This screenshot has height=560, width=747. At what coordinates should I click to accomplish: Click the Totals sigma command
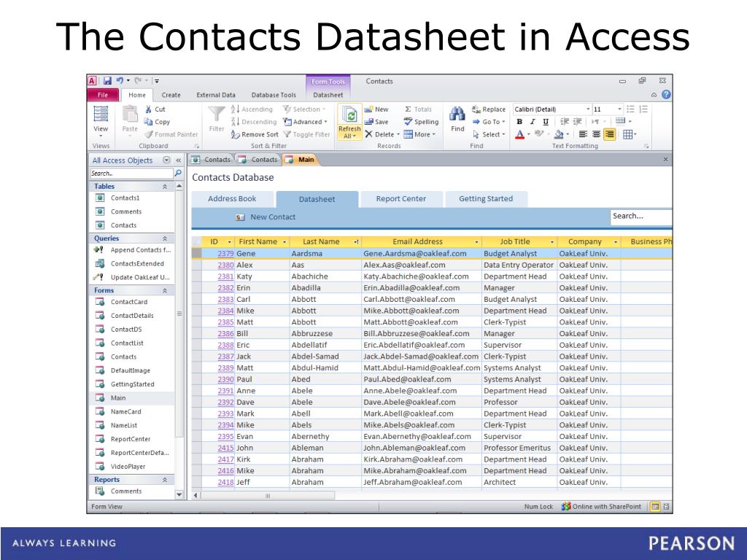(418, 109)
